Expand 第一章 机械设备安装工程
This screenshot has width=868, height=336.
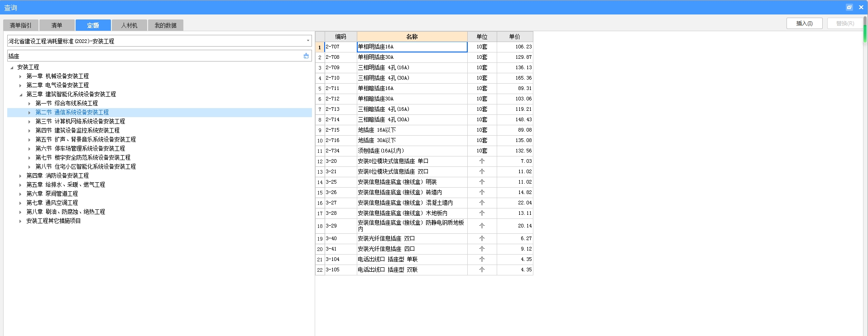(x=20, y=76)
